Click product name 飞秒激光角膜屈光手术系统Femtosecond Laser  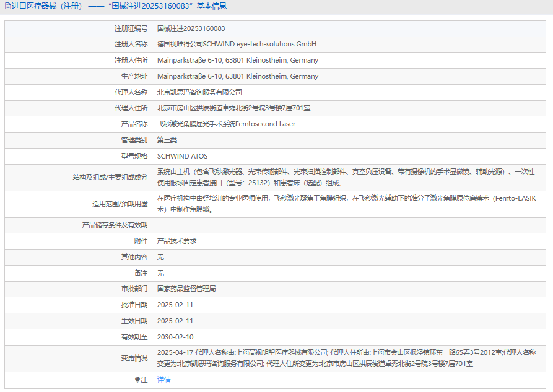[x=226, y=124]
